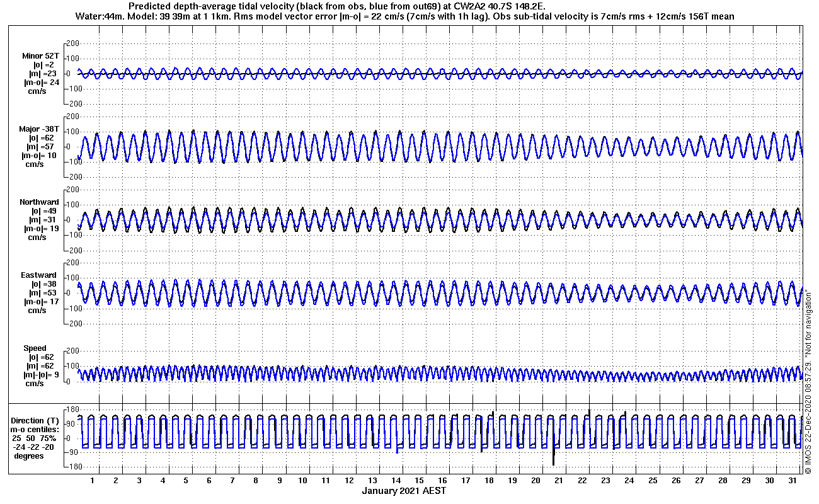Click day '31' on the date axis
This screenshot has height=504, width=819.
tap(793, 481)
